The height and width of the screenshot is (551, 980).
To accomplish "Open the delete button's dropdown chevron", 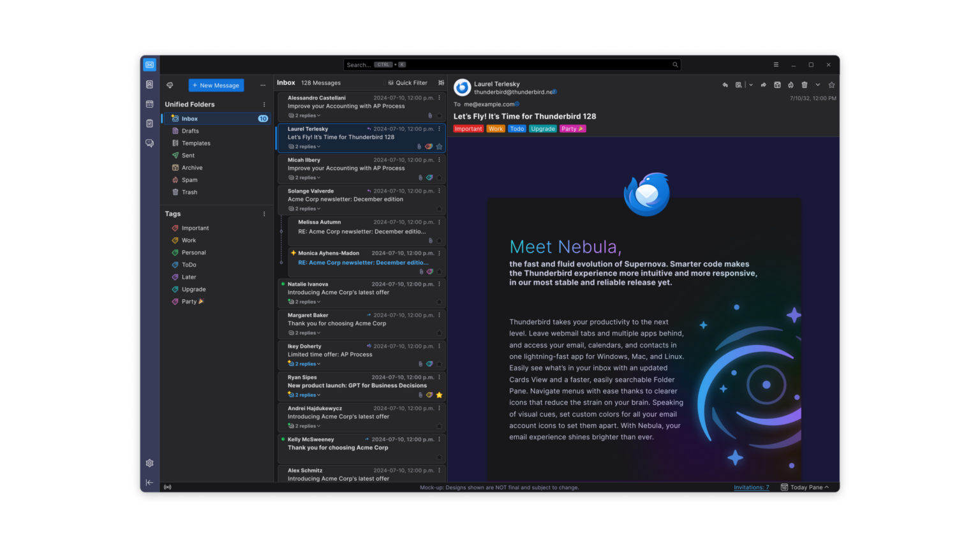I will coord(817,84).
